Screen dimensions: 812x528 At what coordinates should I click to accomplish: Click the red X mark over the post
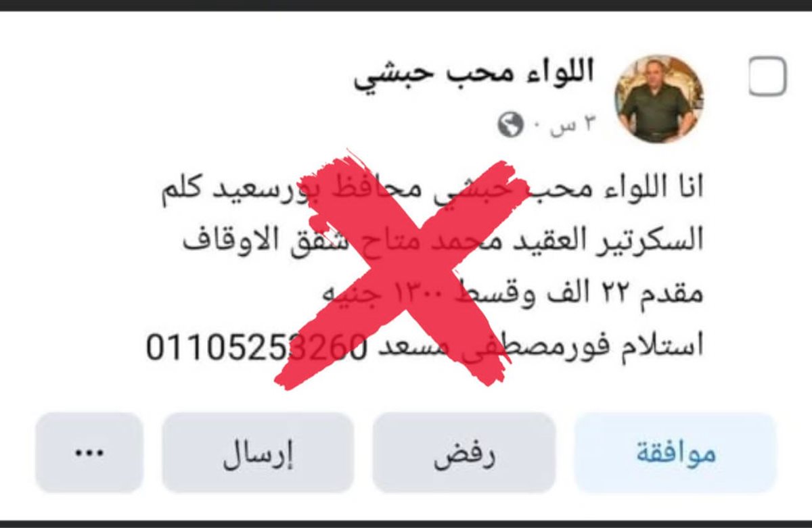(399, 270)
